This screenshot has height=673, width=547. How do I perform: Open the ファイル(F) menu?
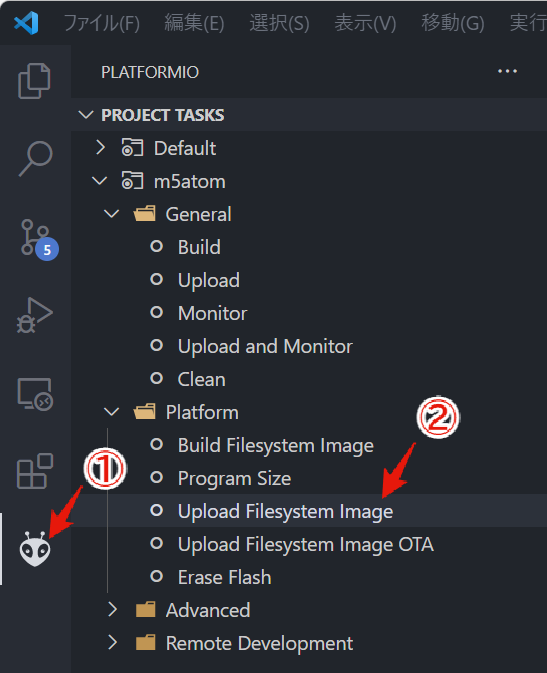click(102, 23)
